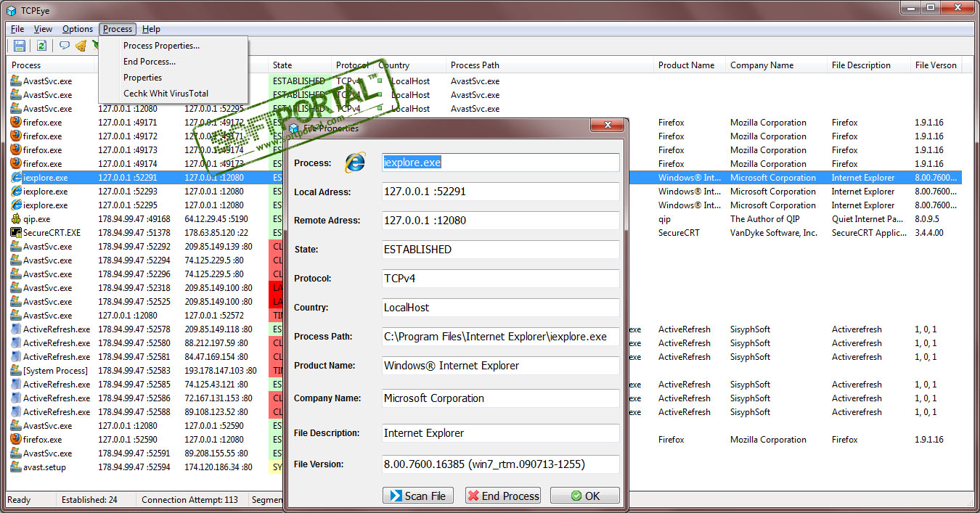Sort by Process Path column header
This screenshot has width=980, height=513.
click(x=550, y=65)
